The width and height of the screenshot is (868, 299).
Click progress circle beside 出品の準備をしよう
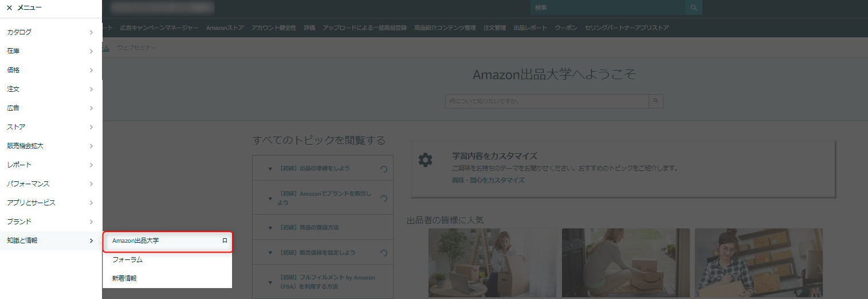click(x=384, y=169)
